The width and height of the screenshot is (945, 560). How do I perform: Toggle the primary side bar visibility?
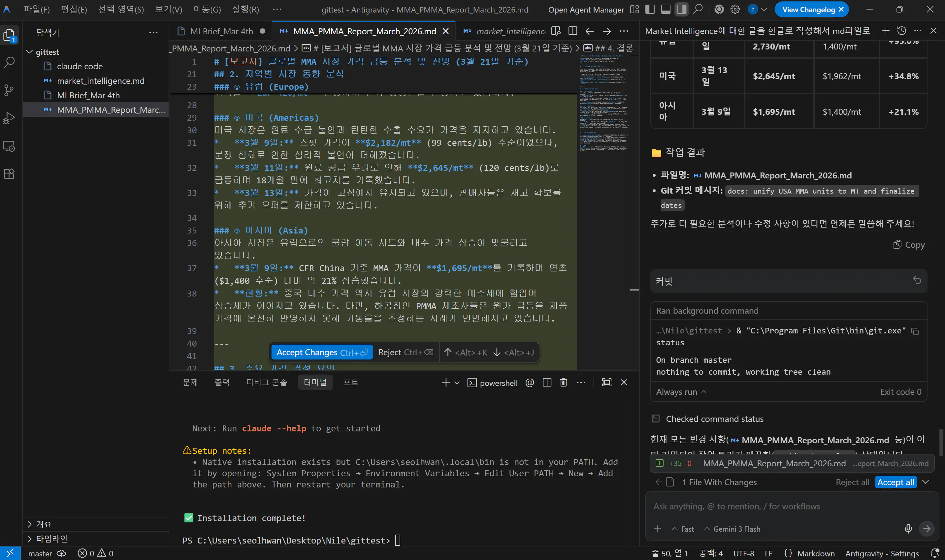(650, 10)
